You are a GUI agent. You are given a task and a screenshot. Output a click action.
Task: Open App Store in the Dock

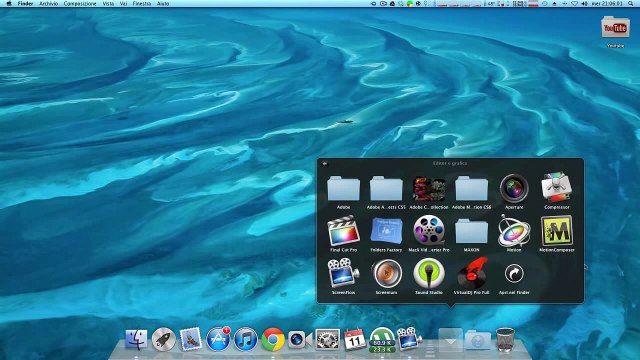(218, 339)
